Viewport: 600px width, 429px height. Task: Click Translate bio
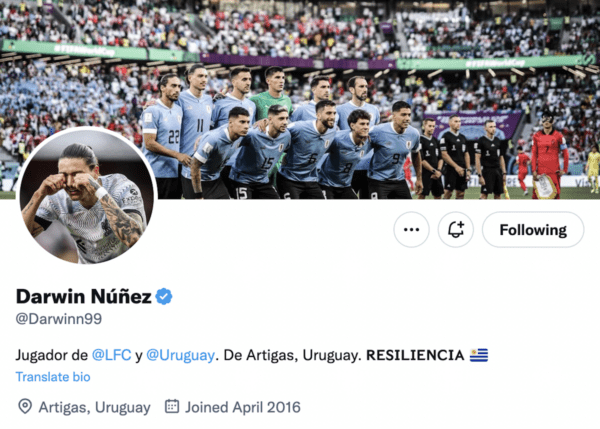click(x=53, y=377)
